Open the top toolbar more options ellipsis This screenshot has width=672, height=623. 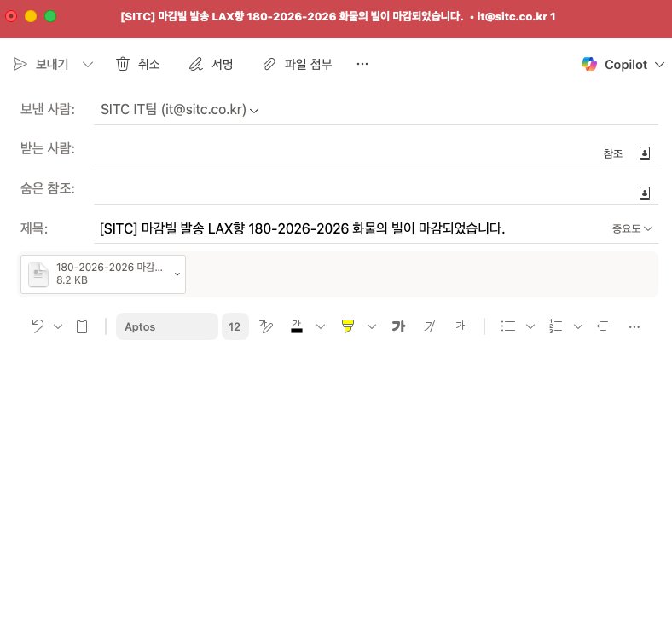(x=362, y=64)
